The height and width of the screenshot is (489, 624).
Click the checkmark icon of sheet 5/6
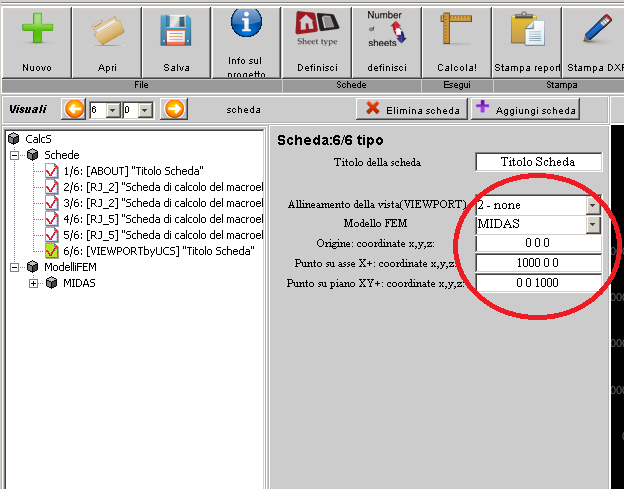tap(52, 235)
